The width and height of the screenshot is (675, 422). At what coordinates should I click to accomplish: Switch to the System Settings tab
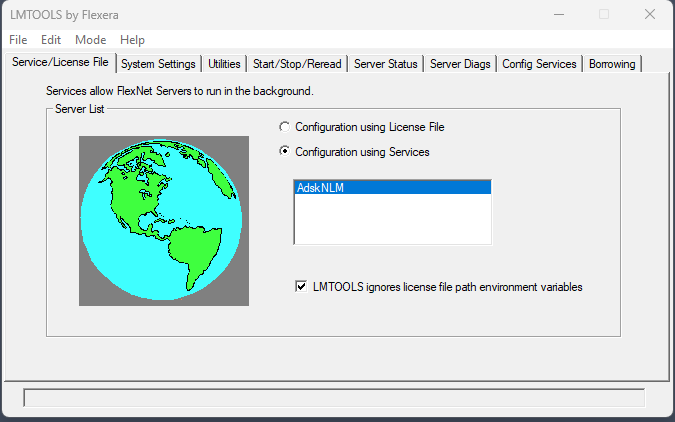tap(158, 64)
